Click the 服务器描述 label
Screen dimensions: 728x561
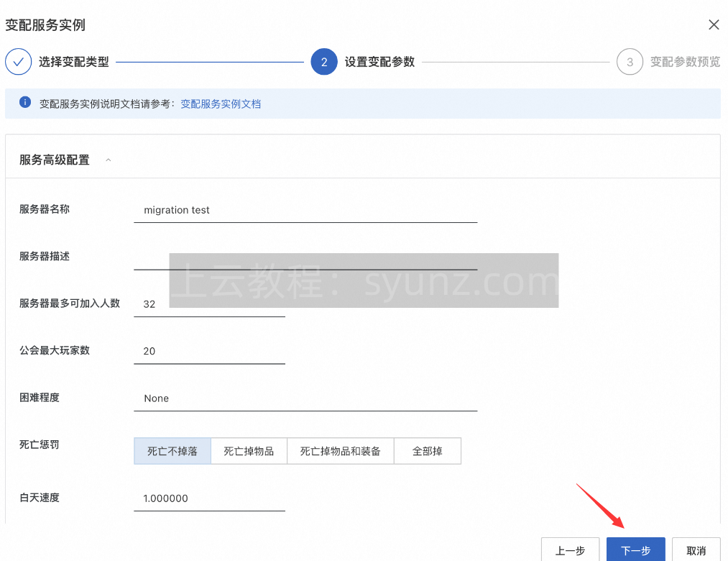coord(44,256)
